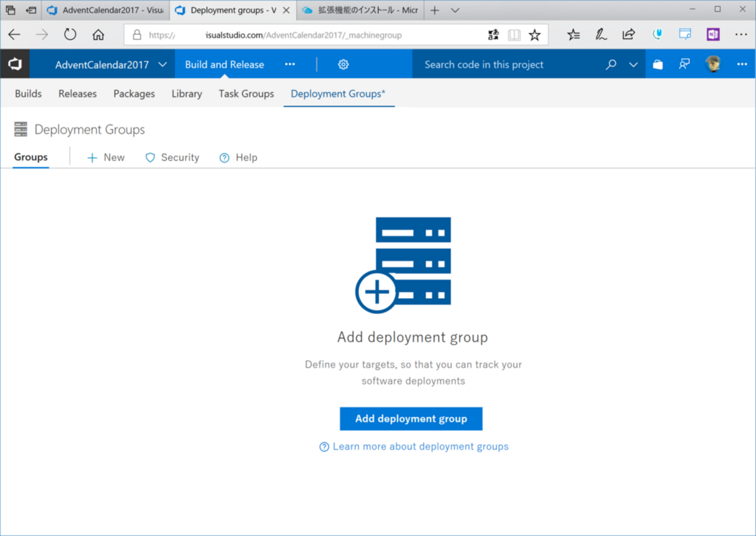
Task: Click New to create a group
Action: click(x=106, y=158)
